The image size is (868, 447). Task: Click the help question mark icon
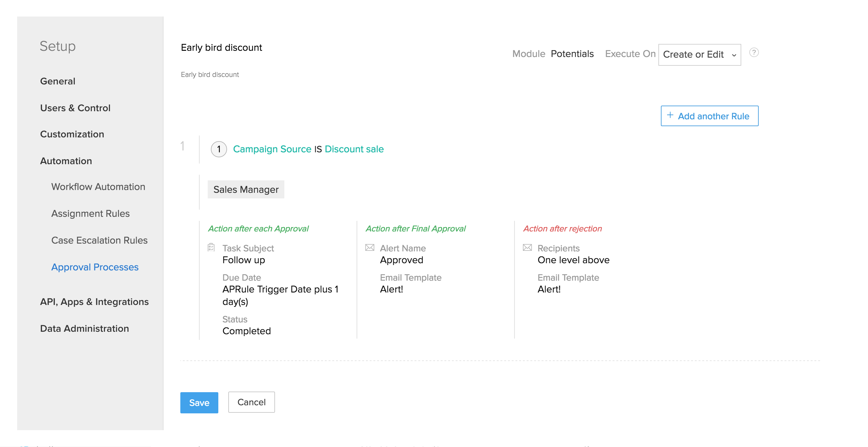(x=753, y=53)
